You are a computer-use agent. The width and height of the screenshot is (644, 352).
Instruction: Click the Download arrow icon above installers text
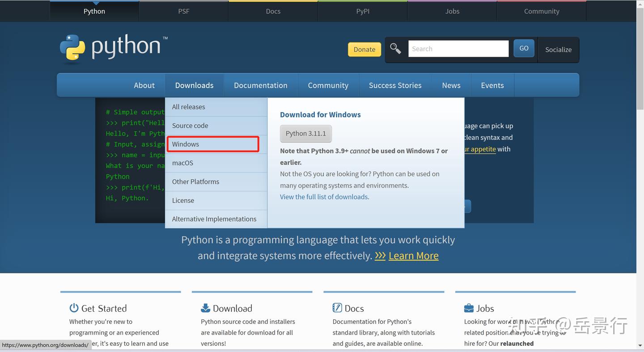click(x=205, y=307)
